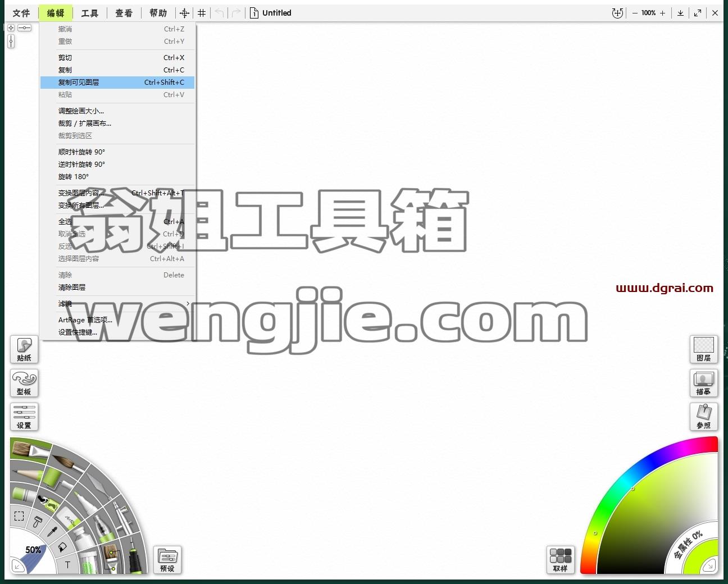Open the 帮助 menu
The width and height of the screenshot is (728, 584).
158,13
